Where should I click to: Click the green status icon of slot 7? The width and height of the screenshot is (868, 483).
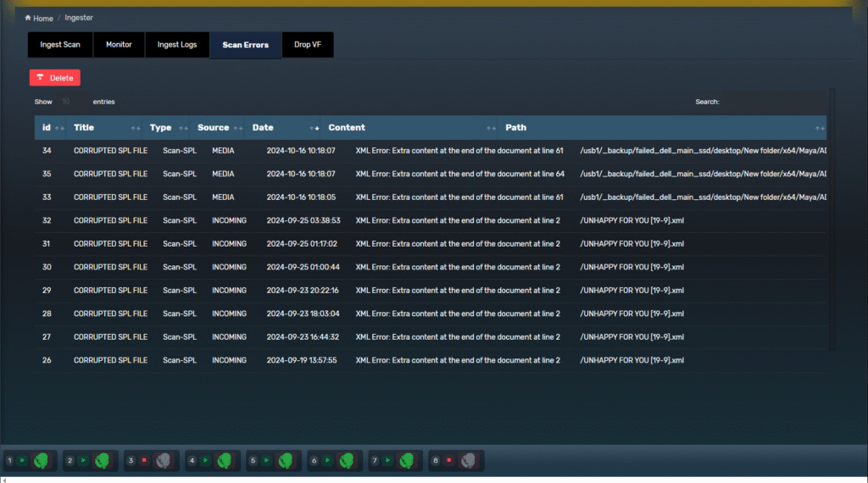408,461
